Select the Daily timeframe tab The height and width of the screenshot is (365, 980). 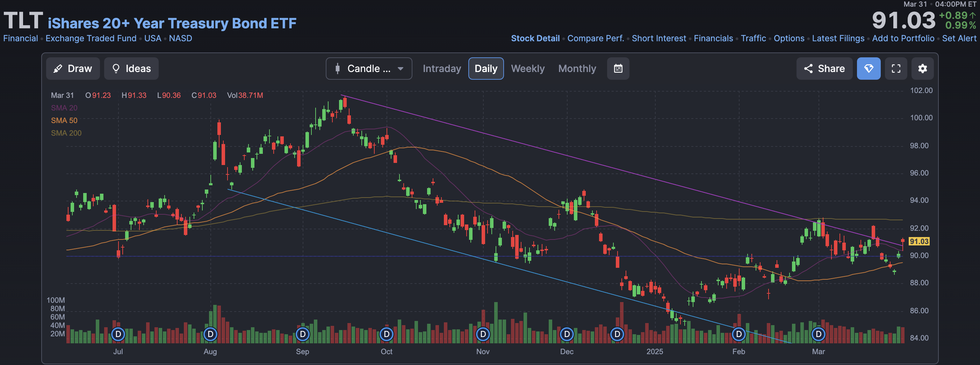[x=486, y=69]
